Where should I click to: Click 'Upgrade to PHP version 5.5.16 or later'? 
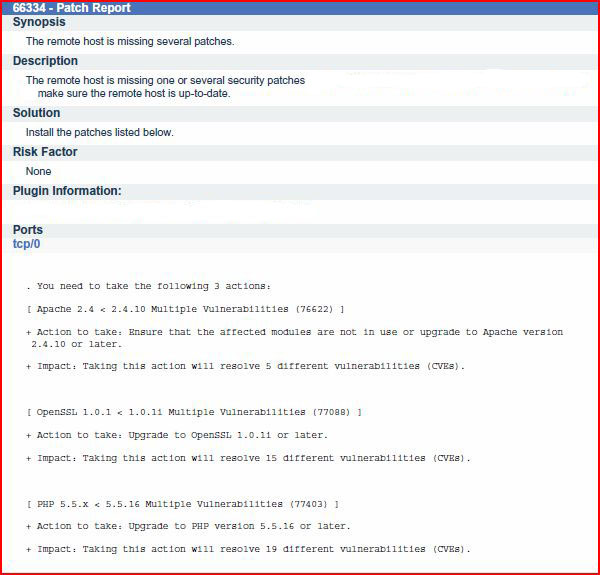(x=239, y=526)
